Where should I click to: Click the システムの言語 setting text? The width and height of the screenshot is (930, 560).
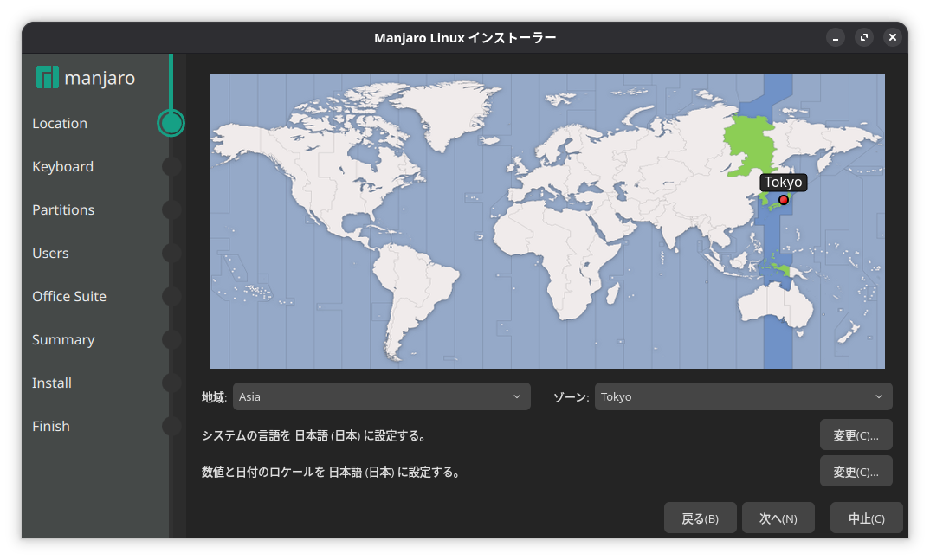point(314,435)
